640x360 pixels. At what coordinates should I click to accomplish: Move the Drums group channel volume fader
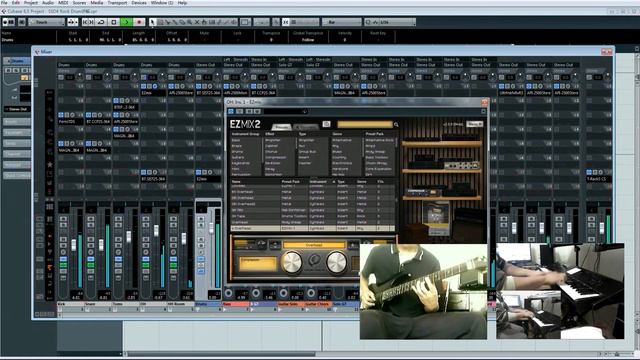tap(211, 228)
